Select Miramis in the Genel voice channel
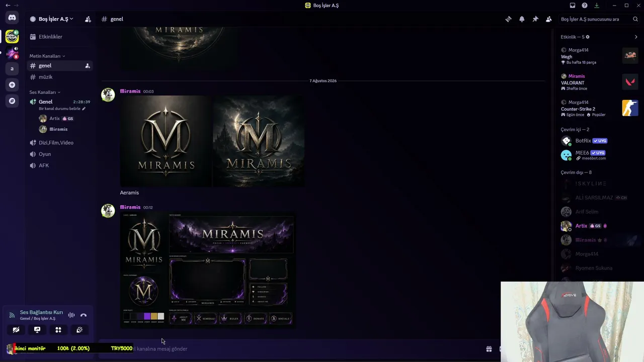Screen dimensions: 644x362 pyautogui.click(x=64, y=129)
